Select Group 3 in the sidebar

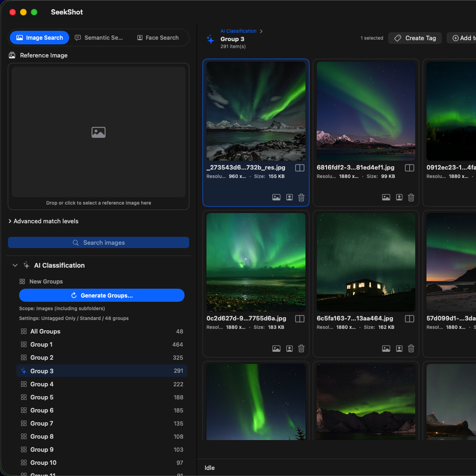[102, 371]
